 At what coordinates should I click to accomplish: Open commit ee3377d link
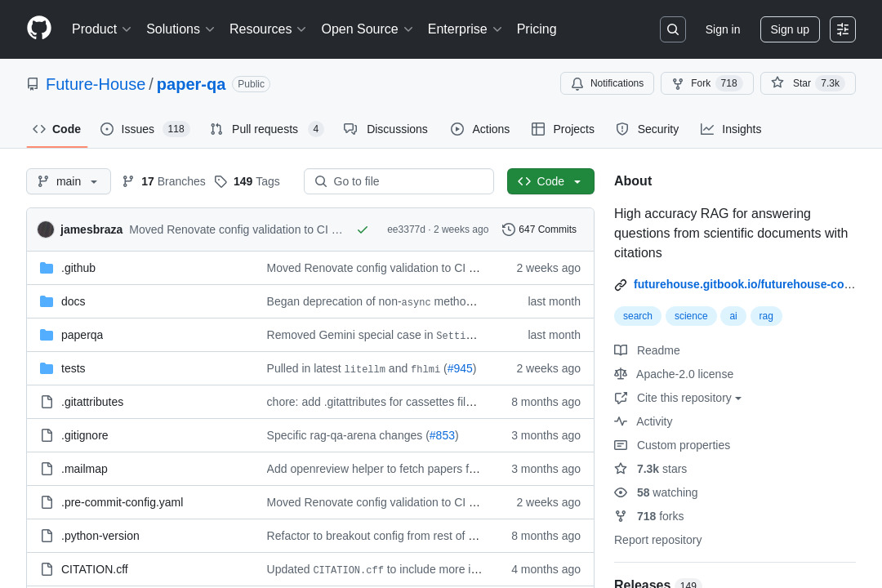pyautogui.click(x=406, y=229)
